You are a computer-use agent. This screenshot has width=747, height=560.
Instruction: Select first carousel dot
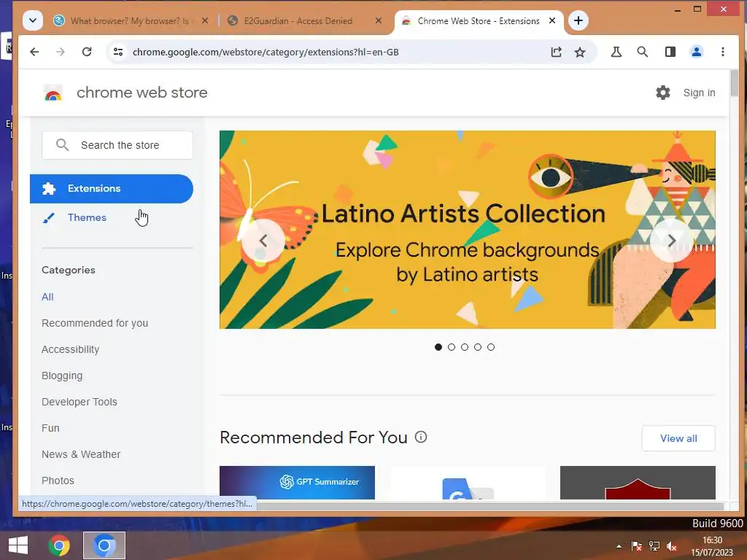pos(438,347)
